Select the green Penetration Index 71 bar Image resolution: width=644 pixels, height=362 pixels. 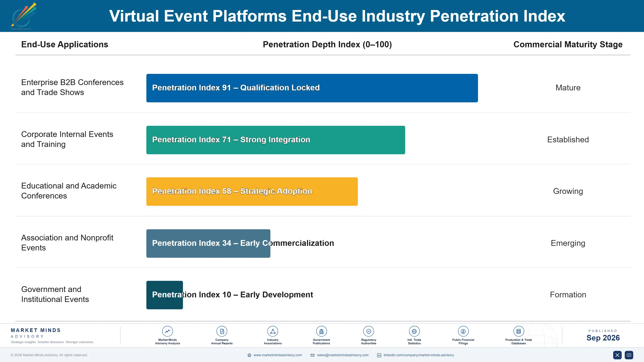[276, 140]
